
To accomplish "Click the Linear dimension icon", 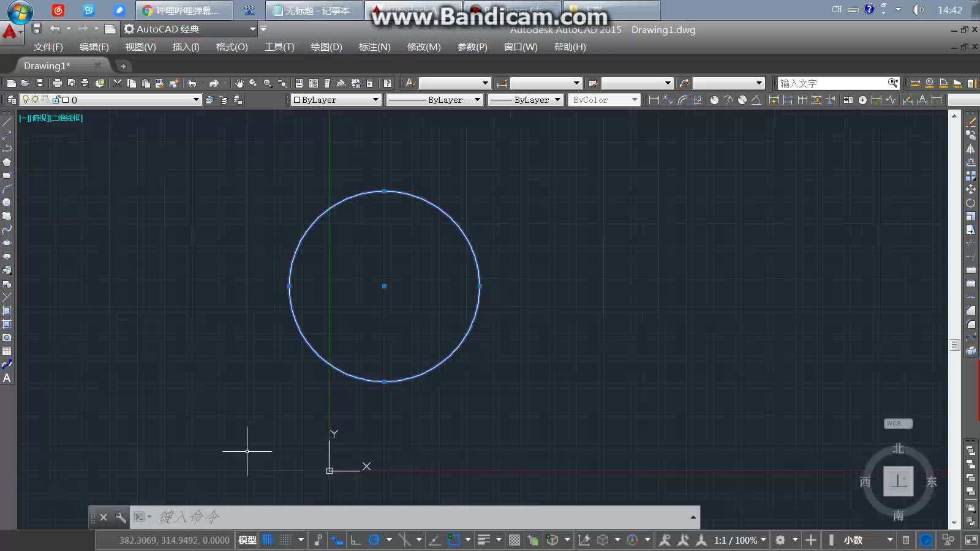I will pos(654,100).
